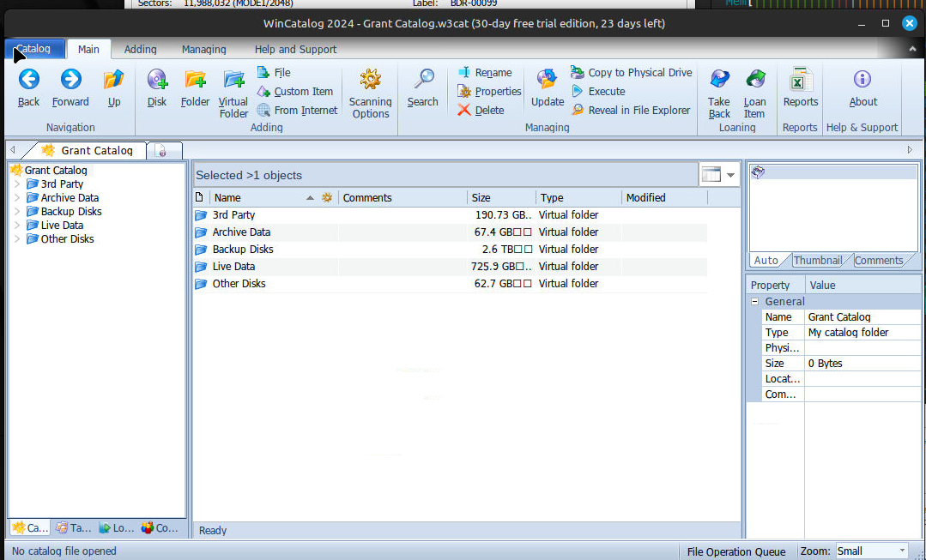The image size is (926, 560).
Task: Open view mode dropdown arrow
Action: tap(730, 175)
